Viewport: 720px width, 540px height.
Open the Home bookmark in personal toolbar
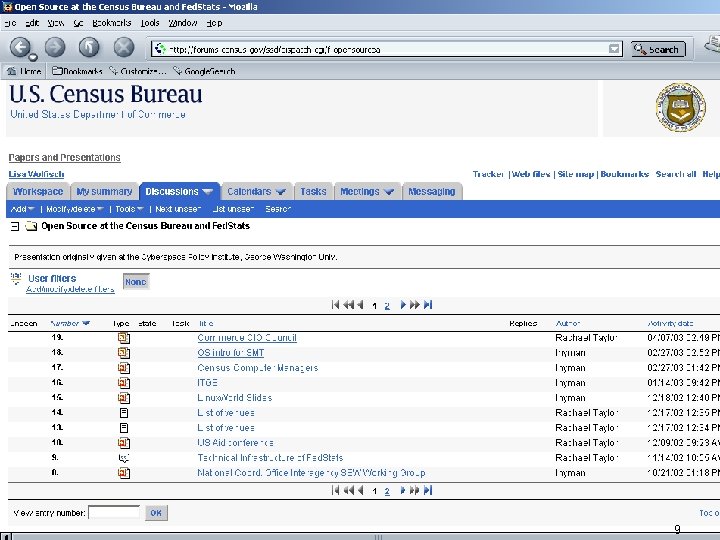tap(24, 71)
